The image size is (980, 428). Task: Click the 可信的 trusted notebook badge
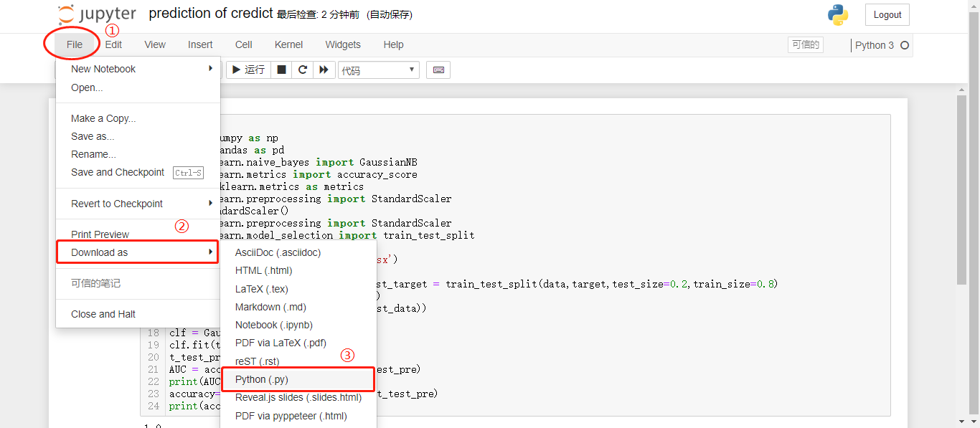[805, 44]
